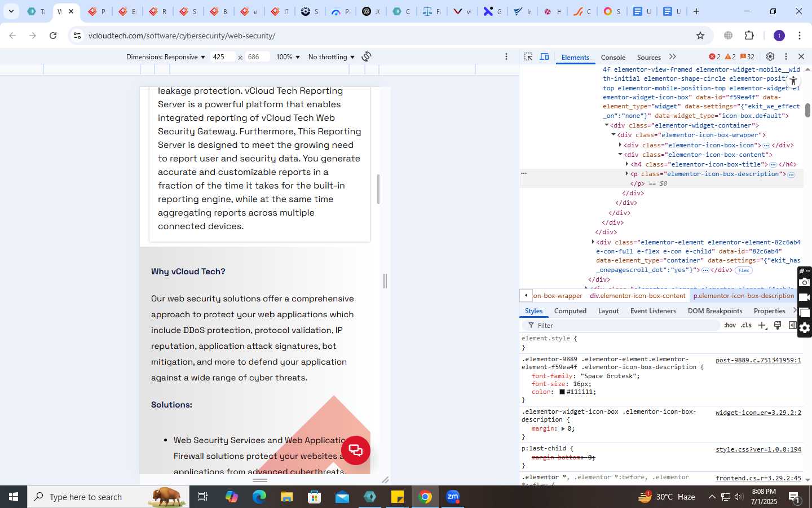Click the viewport width field showing 425
This screenshot has height=508, width=812.
click(223, 57)
